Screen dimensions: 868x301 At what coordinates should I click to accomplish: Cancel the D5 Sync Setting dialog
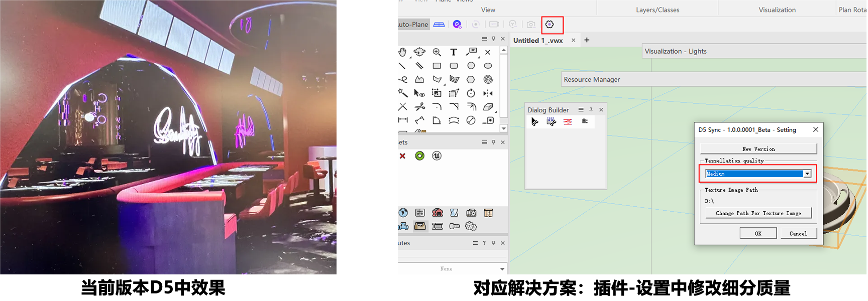point(798,233)
